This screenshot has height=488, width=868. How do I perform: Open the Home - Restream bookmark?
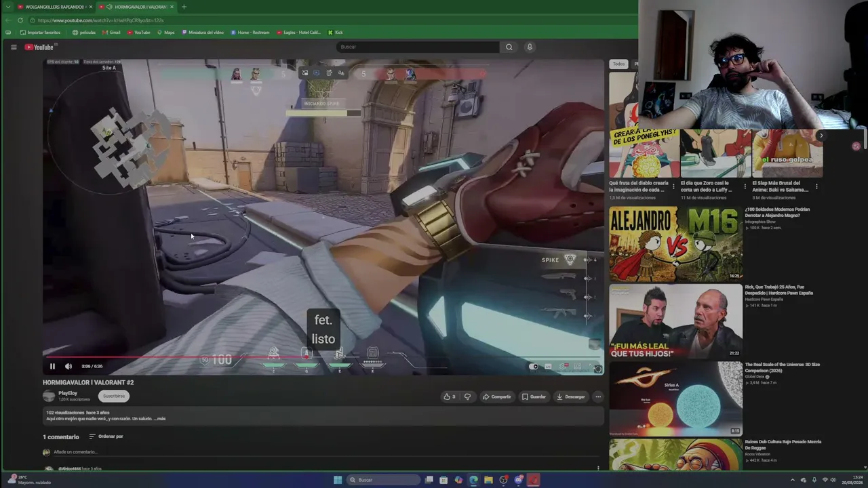[250, 33]
